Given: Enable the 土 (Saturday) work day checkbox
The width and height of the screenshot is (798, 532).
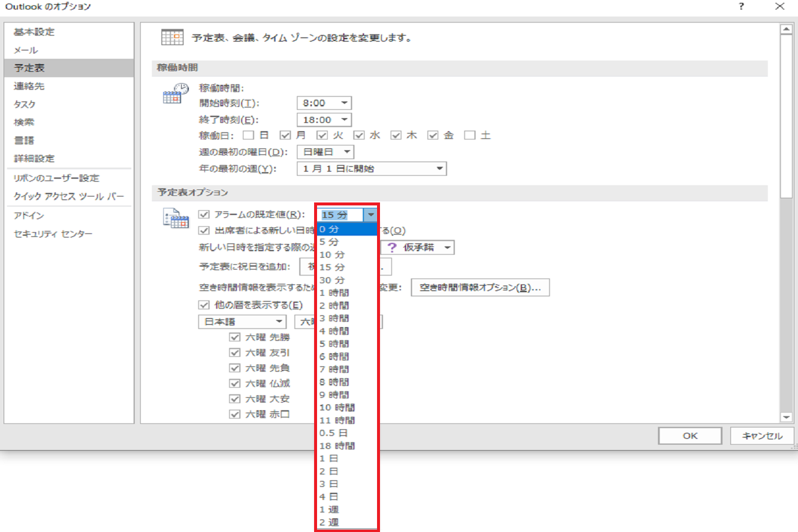Looking at the screenshot, I should [470, 135].
